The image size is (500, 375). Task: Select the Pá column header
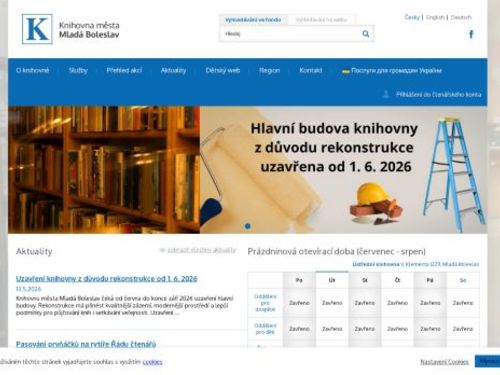pyautogui.click(x=430, y=280)
